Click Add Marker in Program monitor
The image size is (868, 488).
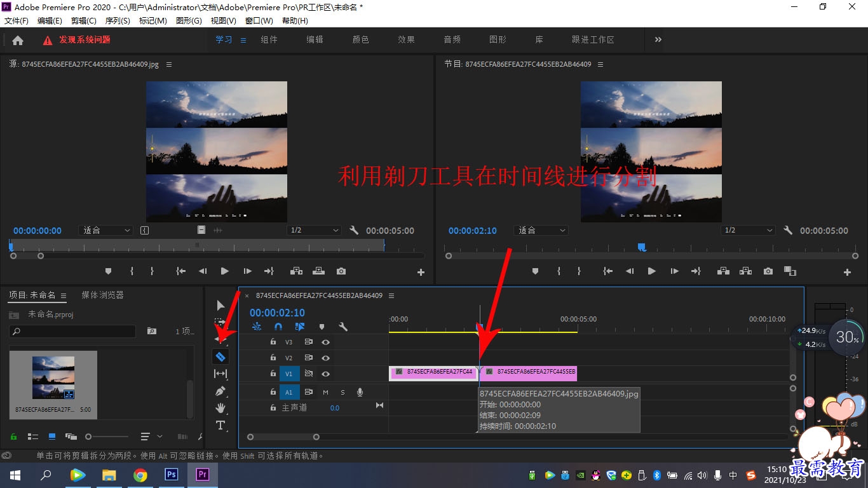pyautogui.click(x=535, y=271)
